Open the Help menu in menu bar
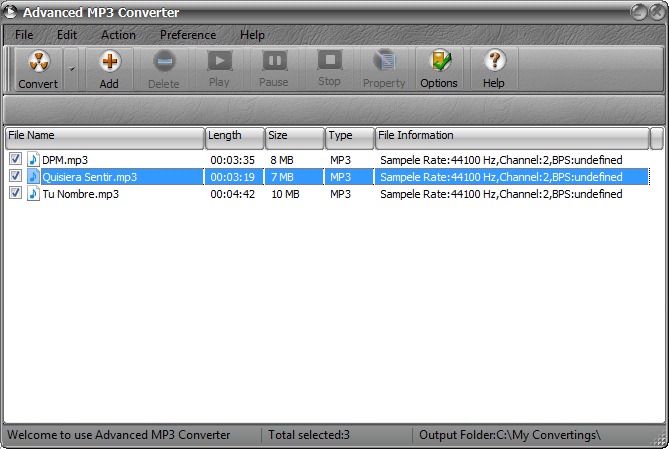This screenshot has width=669, height=449. pos(252,35)
